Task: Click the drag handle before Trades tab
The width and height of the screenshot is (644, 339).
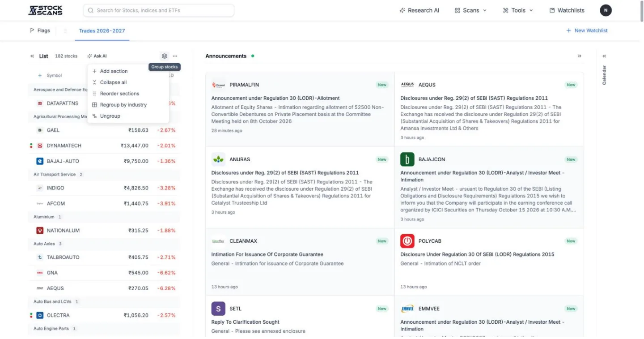Action: coord(65,31)
